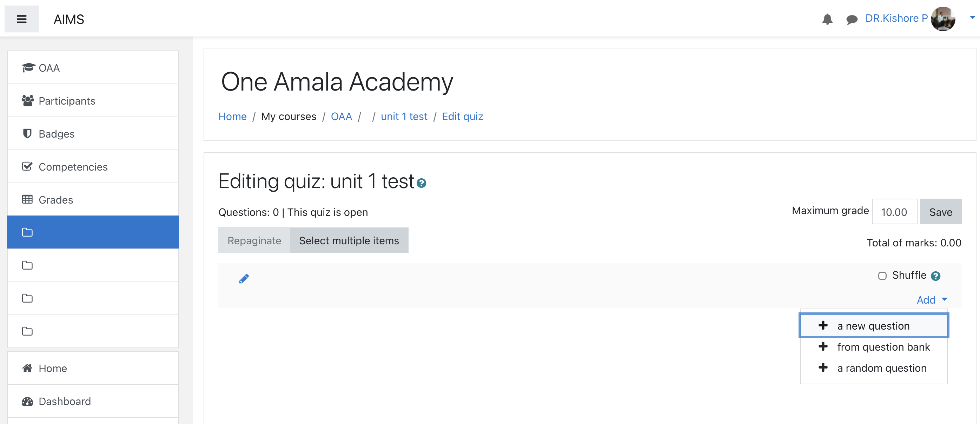The image size is (980, 424).
Task: Click the Maximum grade input field
Action: pos(894,212)
